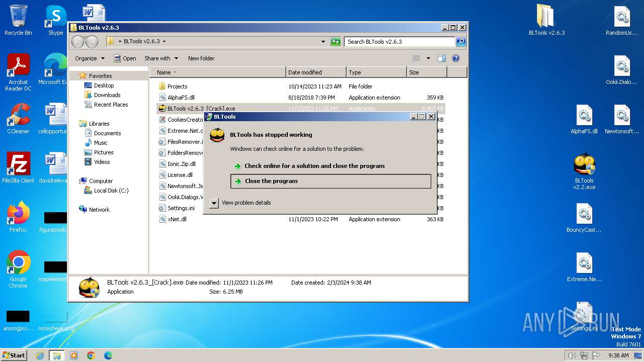Expand the views options dropdown arrow
The width and height of the screenshot is (644, 362).
(428, 58)
